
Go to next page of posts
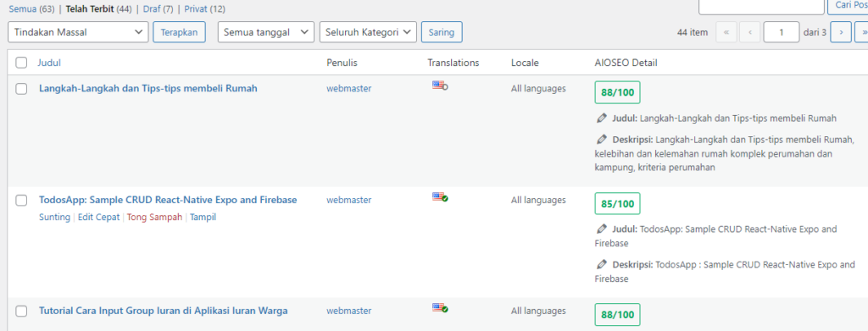[841, 32]
